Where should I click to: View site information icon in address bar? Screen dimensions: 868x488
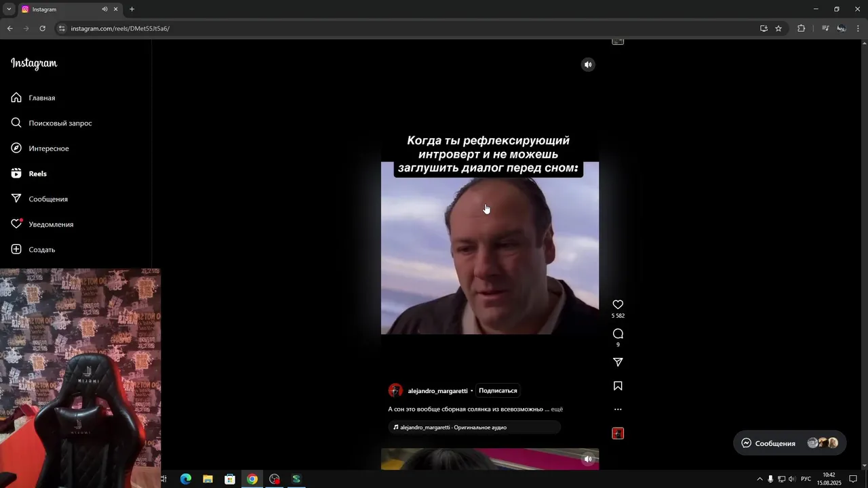pos(62,28)
